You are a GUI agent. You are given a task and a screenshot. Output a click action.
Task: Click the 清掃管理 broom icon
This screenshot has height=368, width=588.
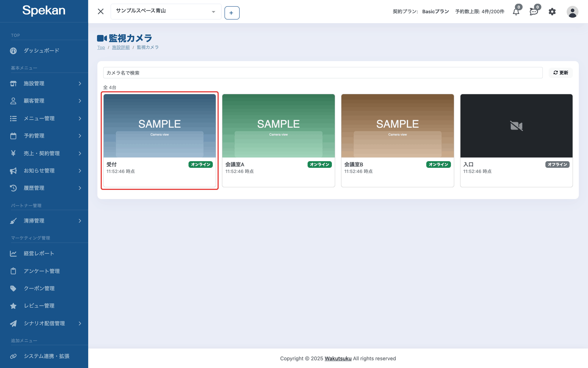click(x=13, y=221)
